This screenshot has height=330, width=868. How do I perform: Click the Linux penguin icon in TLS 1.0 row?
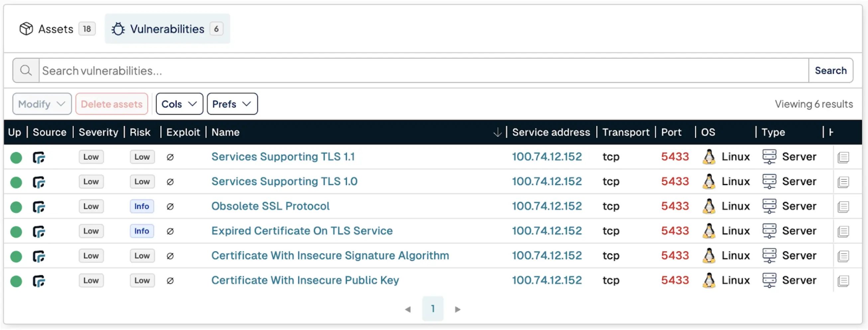tap(709, 182)
